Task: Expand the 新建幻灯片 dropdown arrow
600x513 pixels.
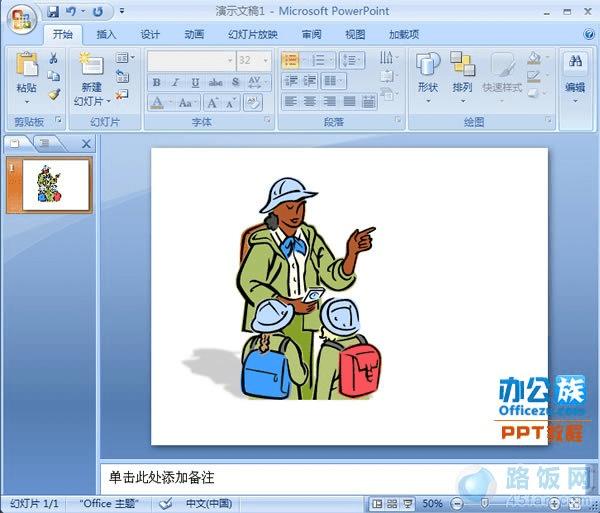Action: [x=109, y=101]
